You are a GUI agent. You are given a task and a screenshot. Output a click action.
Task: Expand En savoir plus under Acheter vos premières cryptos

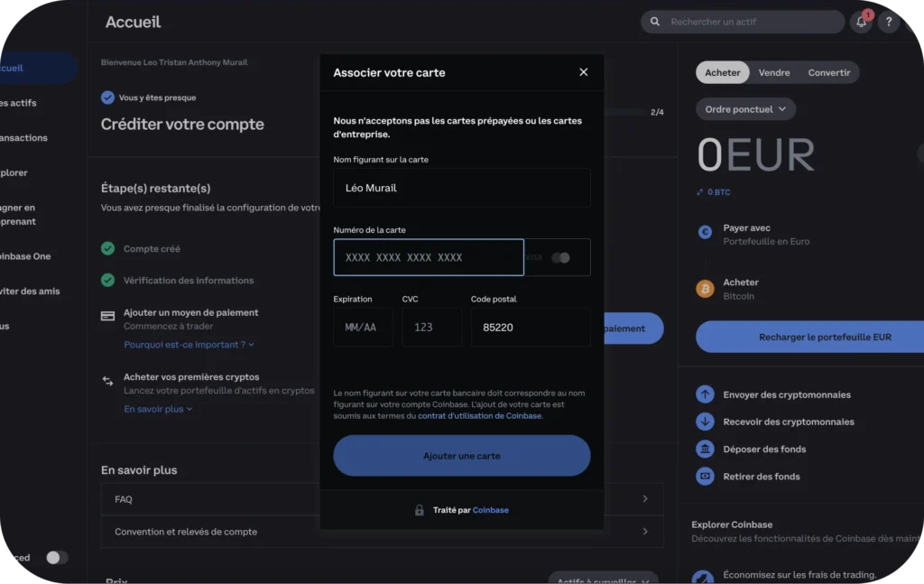point(158,409)
